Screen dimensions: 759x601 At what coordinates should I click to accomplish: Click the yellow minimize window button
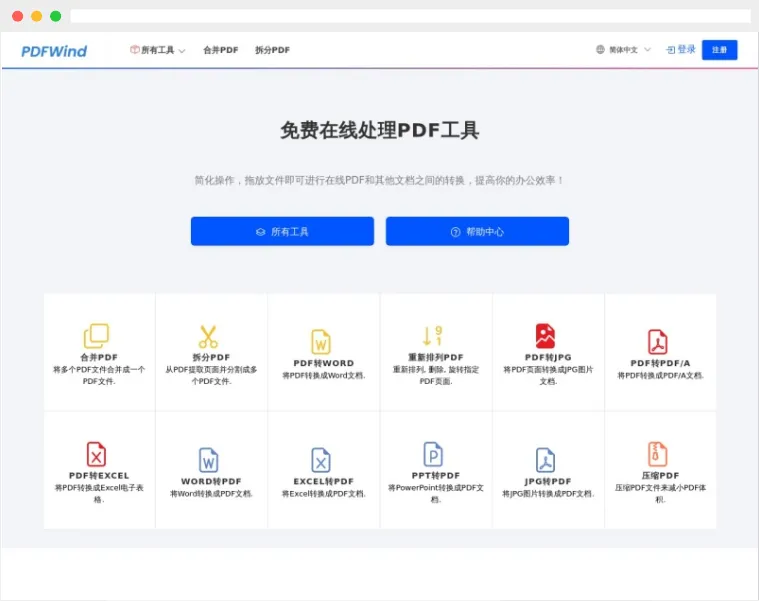[36, 16]
